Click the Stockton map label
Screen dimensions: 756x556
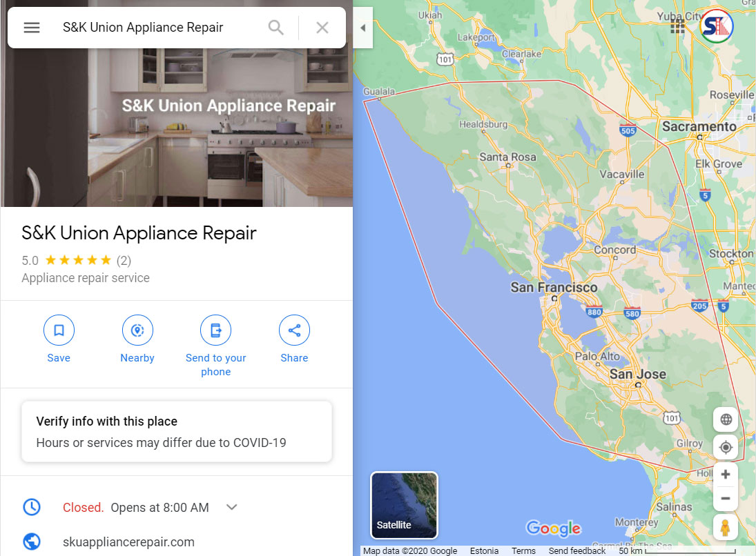pos(731,253)
